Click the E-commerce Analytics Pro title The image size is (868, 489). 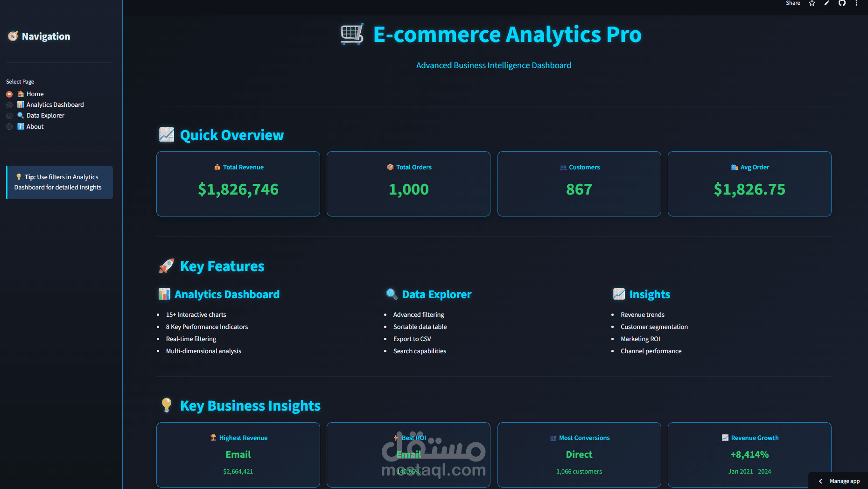coord(507,35)
